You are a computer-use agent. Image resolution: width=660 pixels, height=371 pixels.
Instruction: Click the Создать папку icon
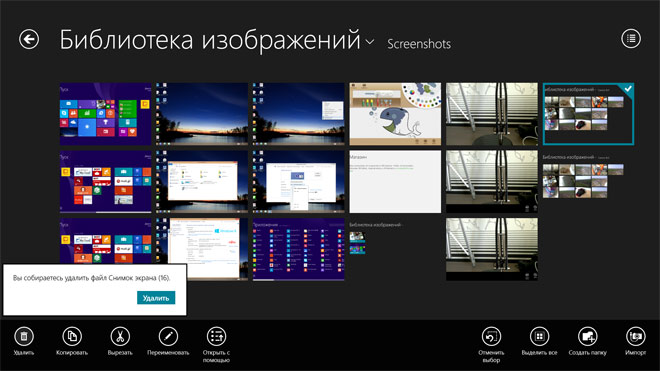tap(587, 336)
